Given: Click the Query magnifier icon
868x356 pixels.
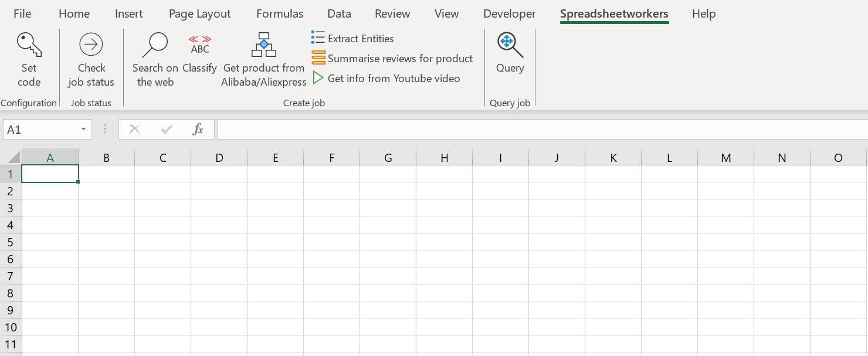Looking at the screenshot, I should click(509, 45).
